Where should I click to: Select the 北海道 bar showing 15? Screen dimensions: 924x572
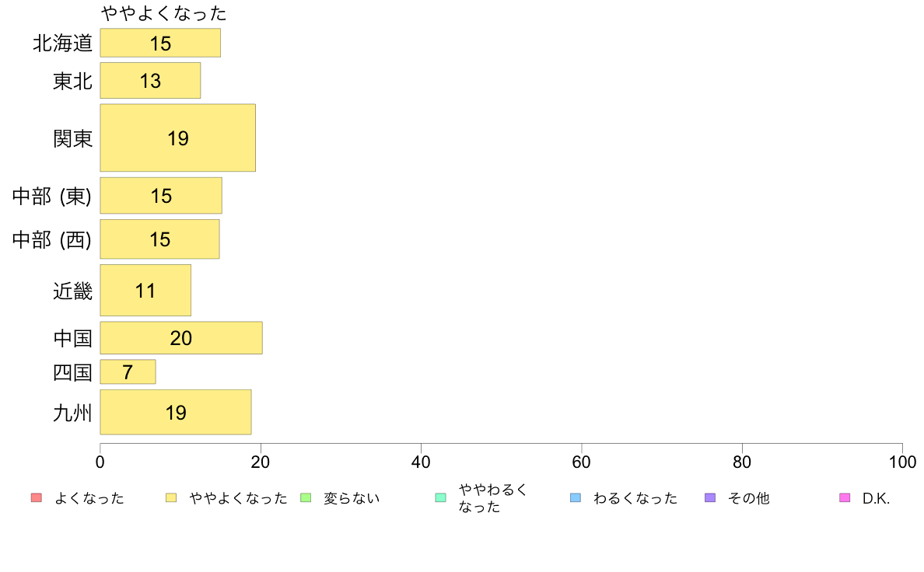point(160,43)
